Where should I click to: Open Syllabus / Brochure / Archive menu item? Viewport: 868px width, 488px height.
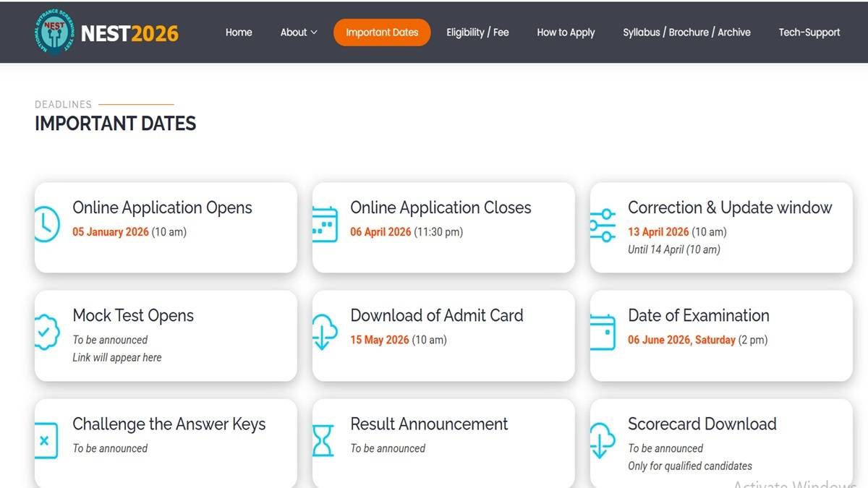pos(686,33)
